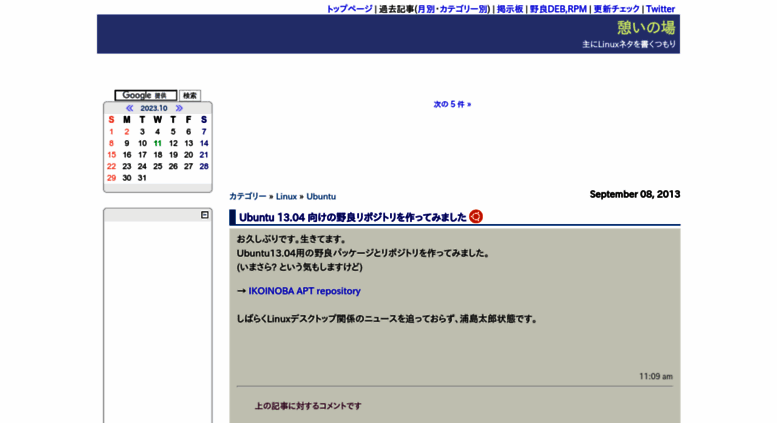Go to previous month in calendar
Screen dimensions: 777x423
click(x=129, y=108)
